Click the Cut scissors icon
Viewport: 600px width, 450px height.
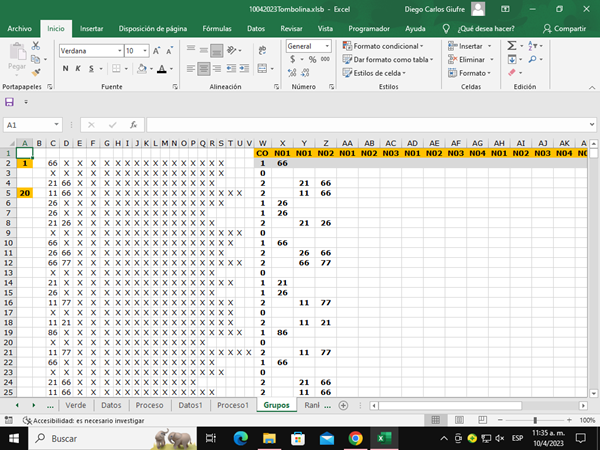tap(36, 46)
